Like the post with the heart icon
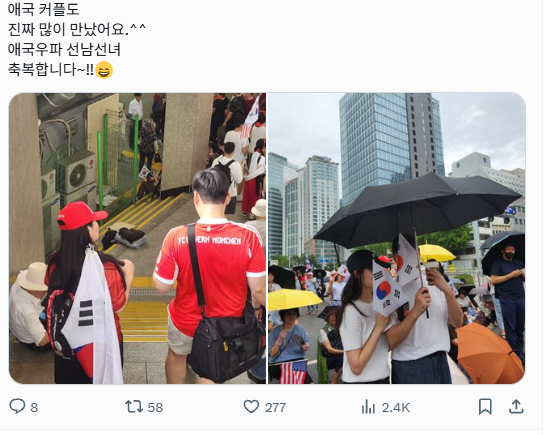Image resolution: width=550 pixels, height=435 pixels. [x=251, y=407]
